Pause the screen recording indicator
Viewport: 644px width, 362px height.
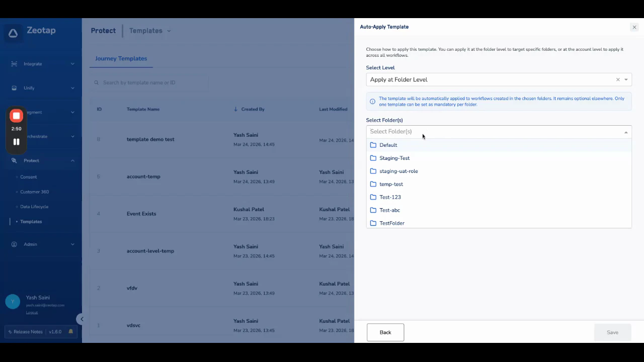(16, 142)
